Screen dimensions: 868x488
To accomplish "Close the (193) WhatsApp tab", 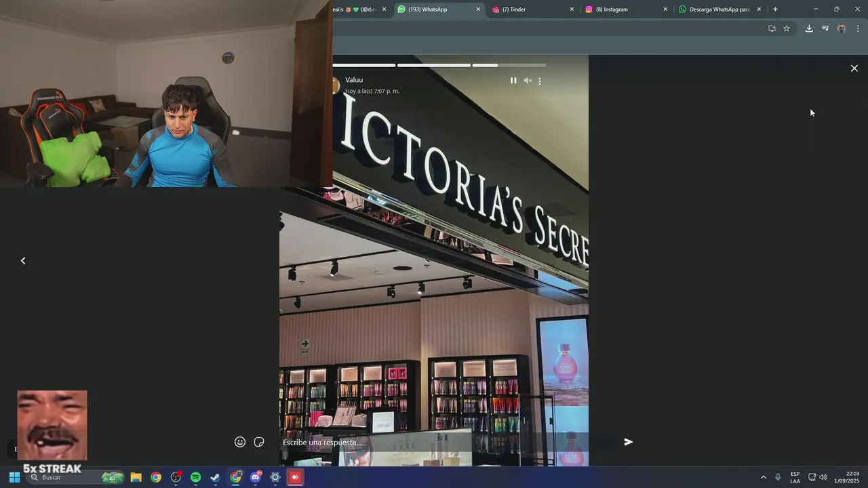I will (x=478, y=9).
